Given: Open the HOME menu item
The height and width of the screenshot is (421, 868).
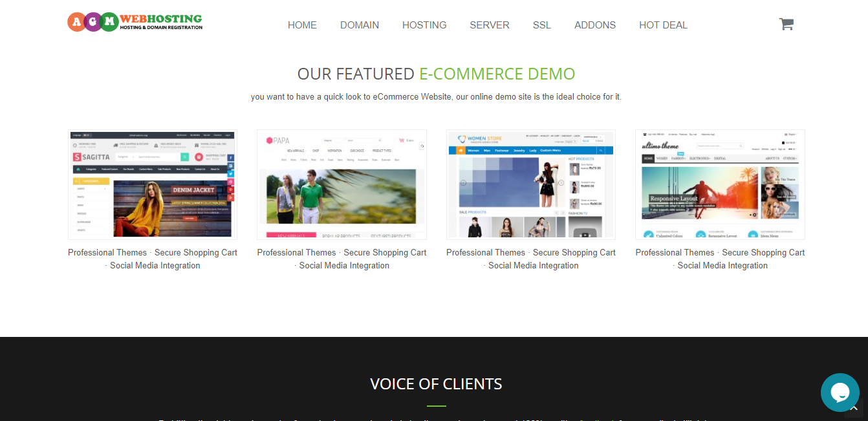Looking at the screenshot, I should click(302, 25).
